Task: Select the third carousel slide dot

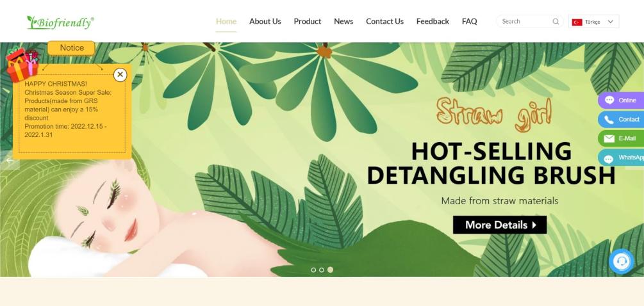Action: pos(330,270)
